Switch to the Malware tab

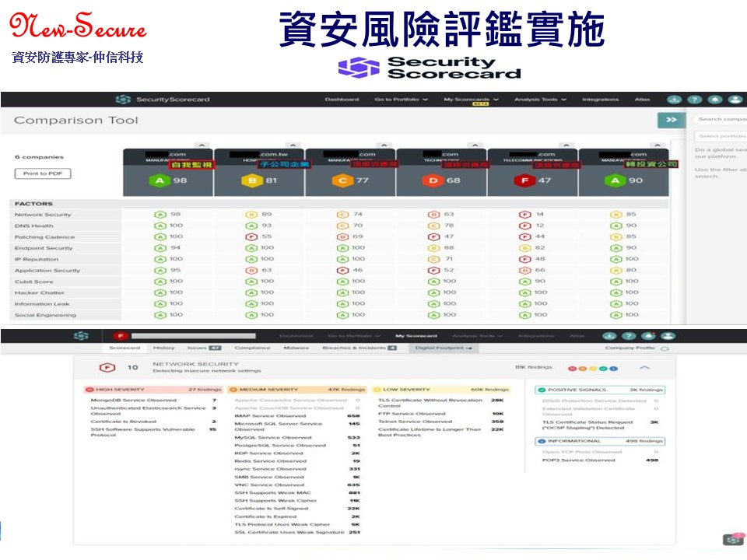[296, 348]
